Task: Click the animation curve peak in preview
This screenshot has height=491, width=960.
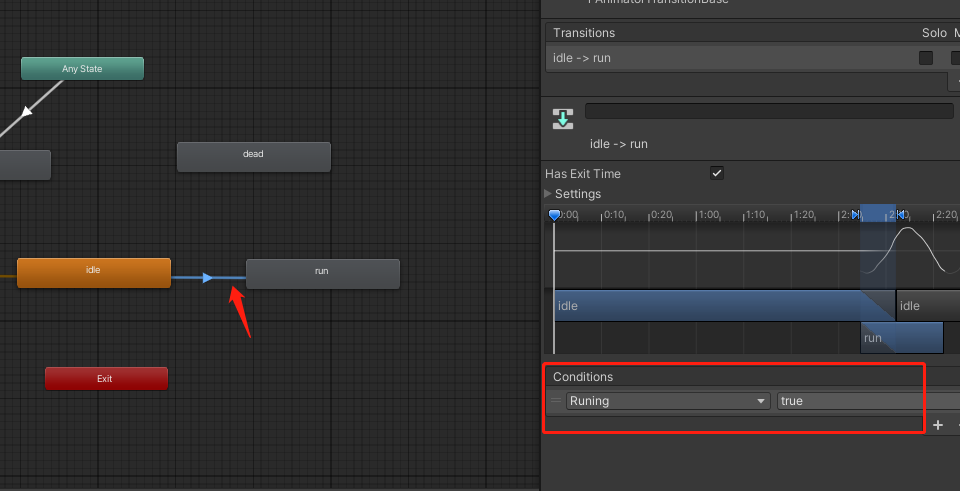Action: pyautogui.click(x=908, y=229)
